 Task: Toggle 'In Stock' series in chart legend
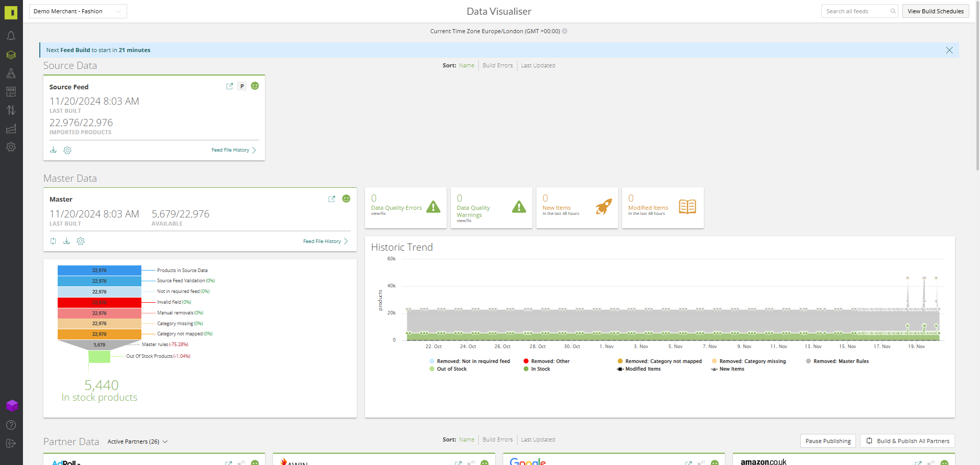[x=540, y=369]
